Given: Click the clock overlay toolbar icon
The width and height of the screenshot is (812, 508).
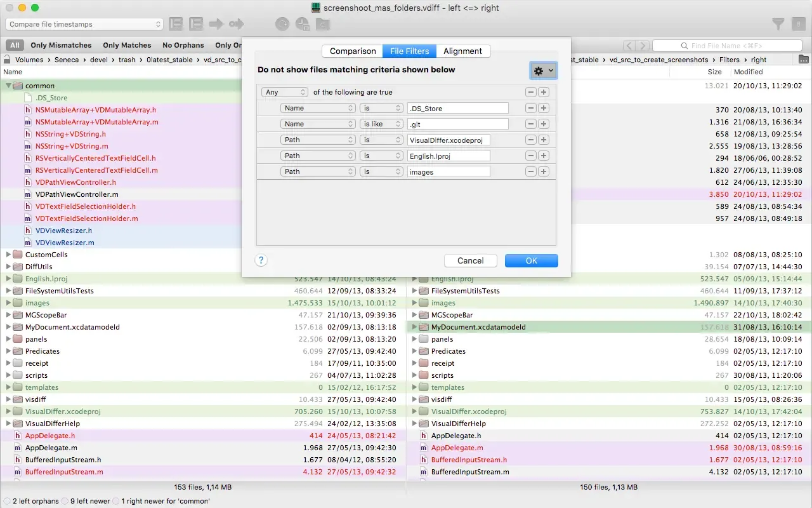Looking at the screenshot, I should tap(303, 23).
